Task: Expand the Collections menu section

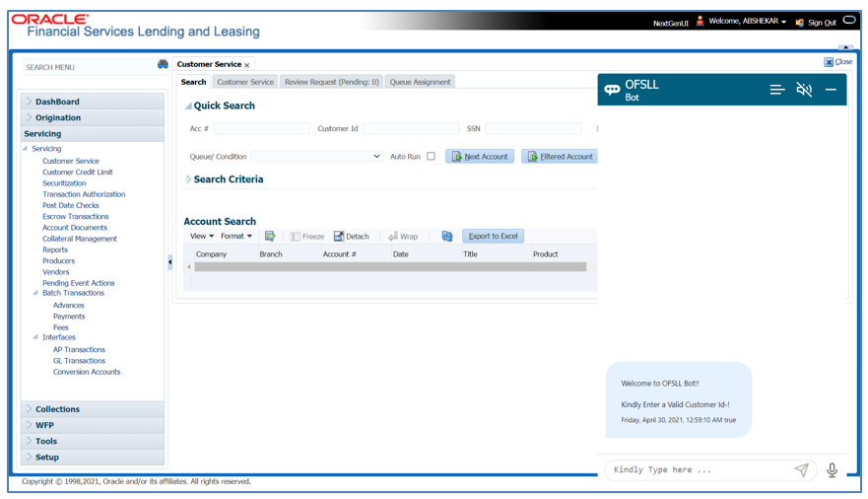Action: tap(29, 408)
